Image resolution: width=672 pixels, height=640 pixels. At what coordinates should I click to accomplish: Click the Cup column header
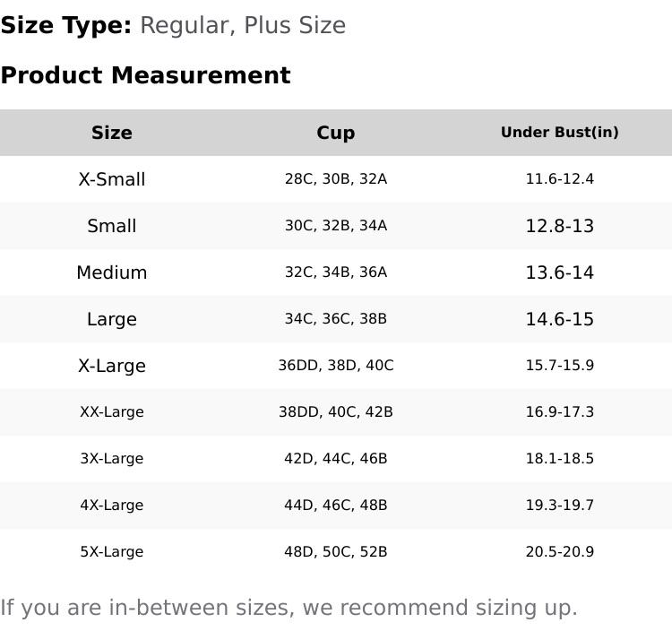335,133
